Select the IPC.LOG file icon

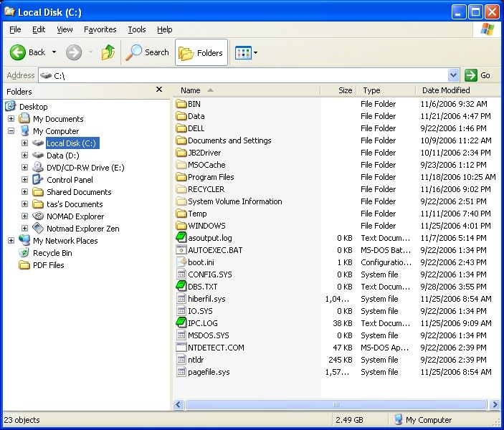pos(181,323)
